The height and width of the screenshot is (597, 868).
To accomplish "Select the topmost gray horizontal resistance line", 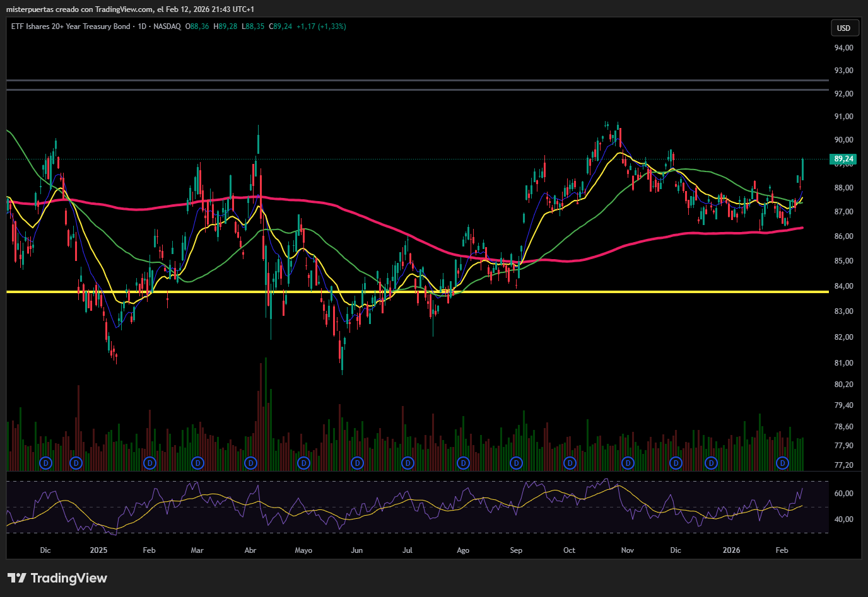I will [418, 80].
